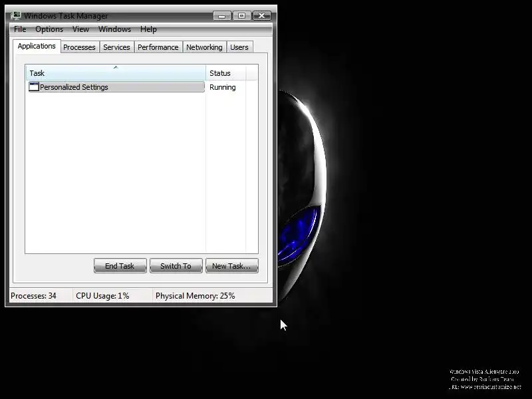
Task: Open the Windows menu
Action: click(x=114, y=29)
